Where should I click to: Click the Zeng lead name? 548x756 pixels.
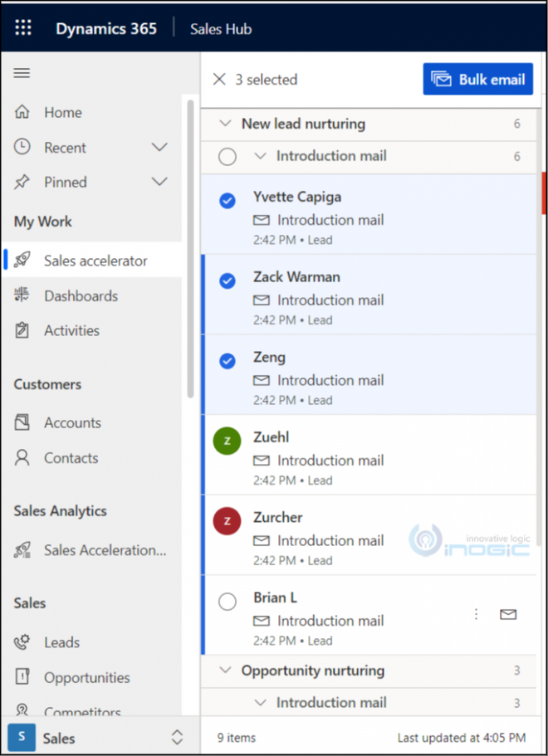(269, 358)
